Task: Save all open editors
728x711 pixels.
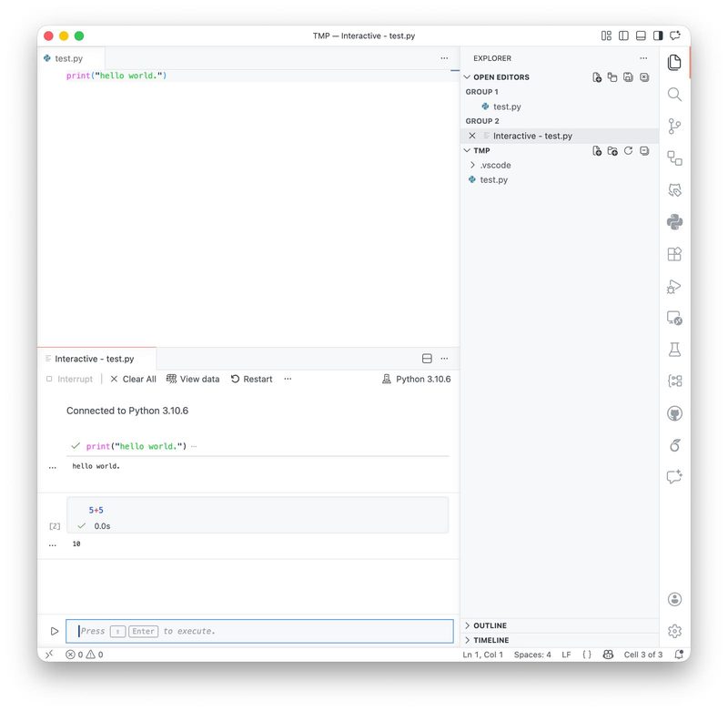Action: (628, 77)
